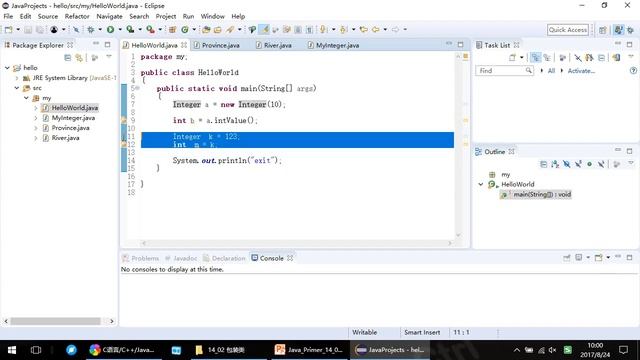Toggle Link with Editor in Package Explorer
Image resolution: width=640 pixels, height=360 pixels.
(x=79, y=58)
